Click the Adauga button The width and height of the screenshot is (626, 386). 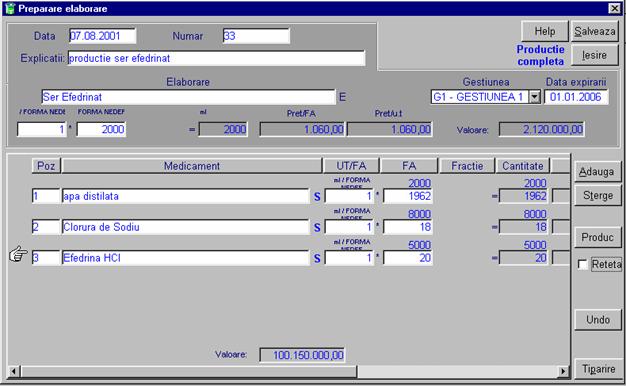coord(598,172)
